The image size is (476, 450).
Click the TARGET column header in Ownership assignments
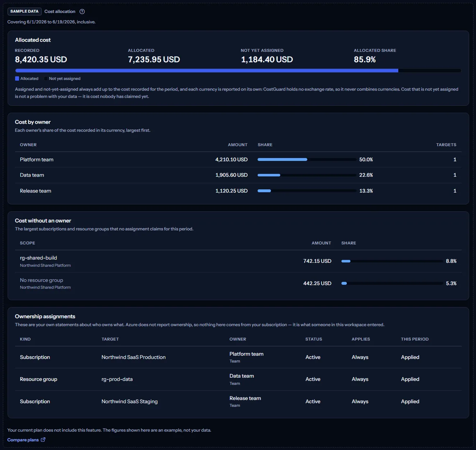[x=110, y=339]
